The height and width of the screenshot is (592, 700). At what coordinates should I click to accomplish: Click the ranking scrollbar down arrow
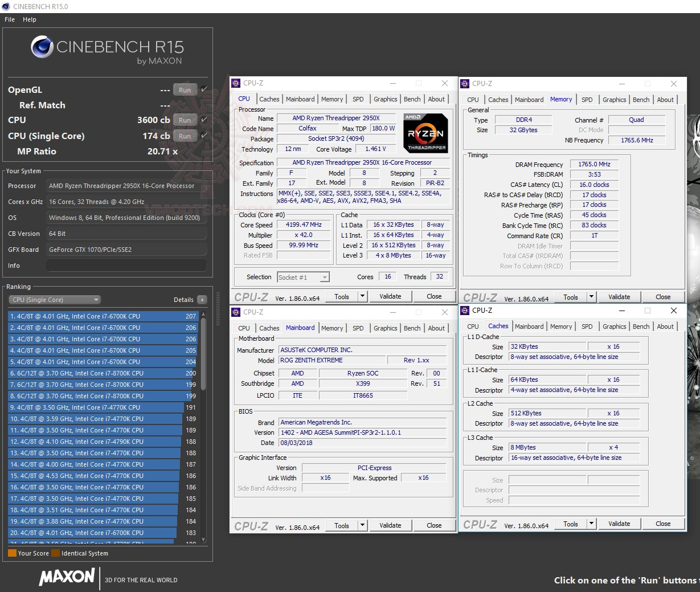pyautogui.click(x=203, y=540)
